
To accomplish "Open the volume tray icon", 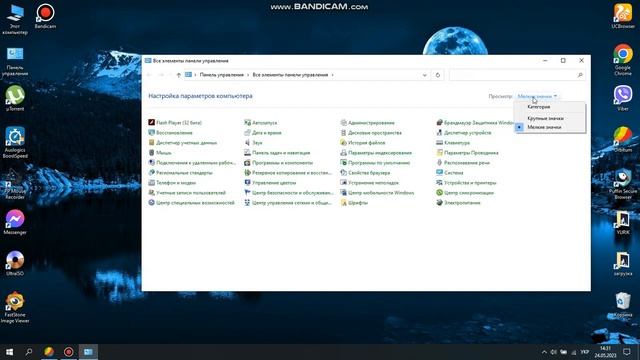I will point(553,352).
